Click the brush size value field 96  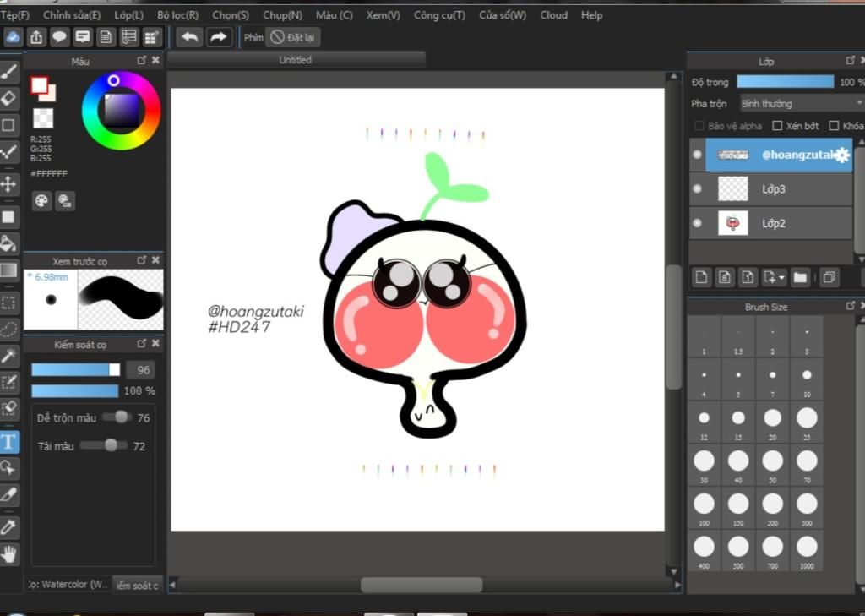click(141, 370)
